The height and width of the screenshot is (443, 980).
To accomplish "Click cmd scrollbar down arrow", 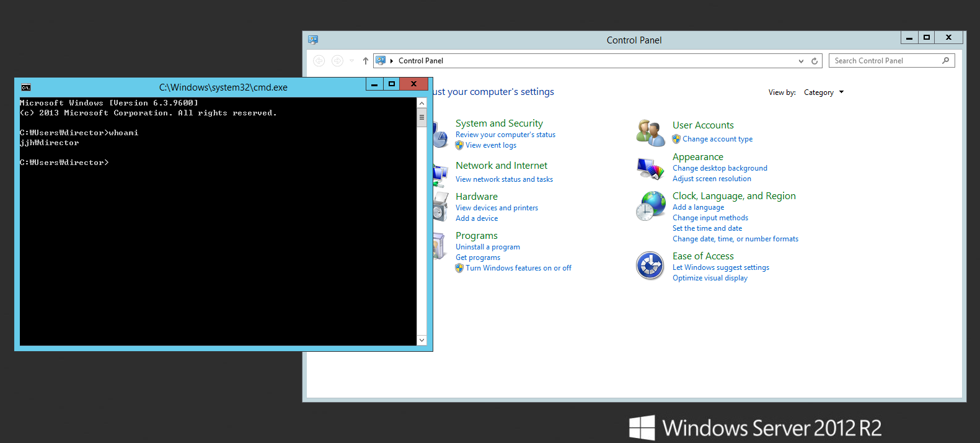I will click(422, 340).
